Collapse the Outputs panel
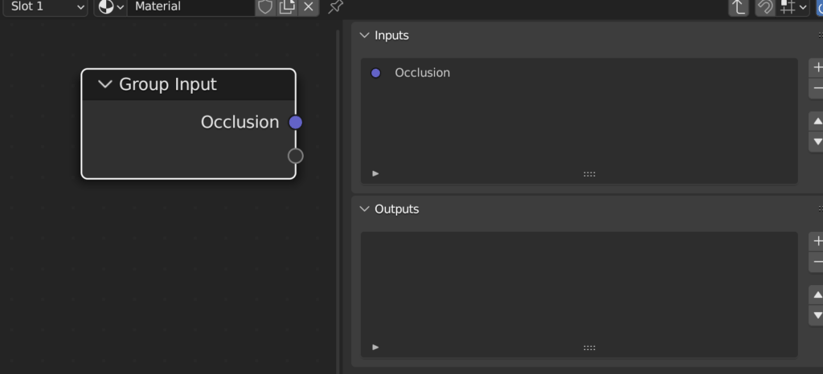Screen dimensions: 823x374 [364, 209]
